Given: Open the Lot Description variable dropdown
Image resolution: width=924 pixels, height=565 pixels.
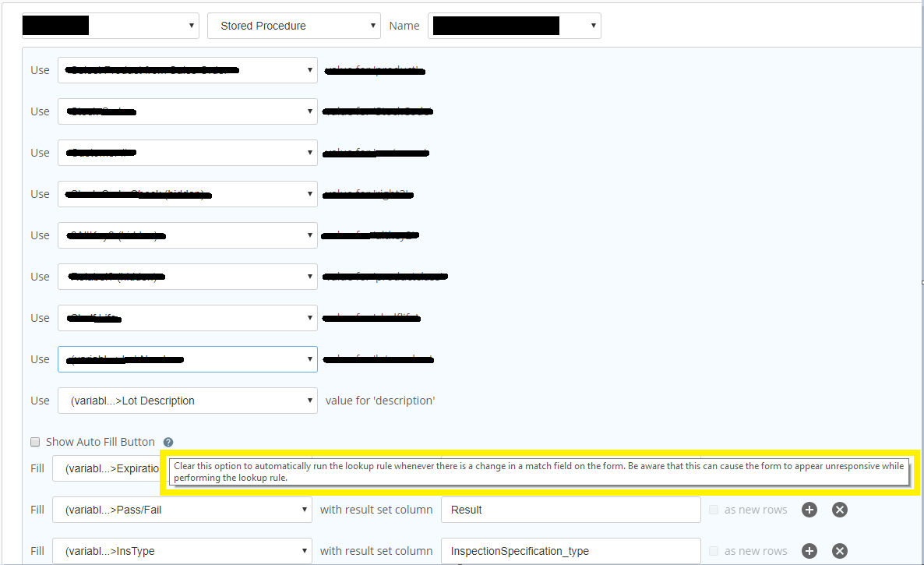Looking at the screenshot, I should coord(188,401).
